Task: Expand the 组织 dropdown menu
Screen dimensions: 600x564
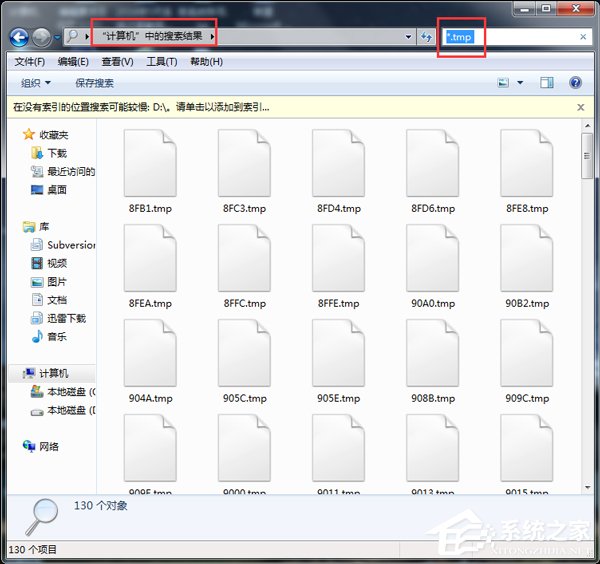Action: [37, 83]
